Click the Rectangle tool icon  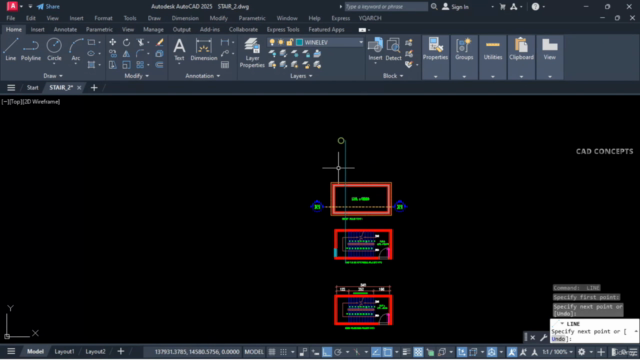tap(91, 42)
